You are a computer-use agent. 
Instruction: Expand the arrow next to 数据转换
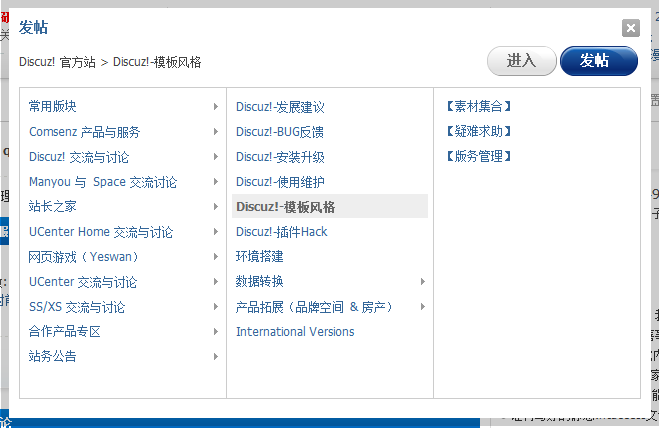tap(423, 281)
